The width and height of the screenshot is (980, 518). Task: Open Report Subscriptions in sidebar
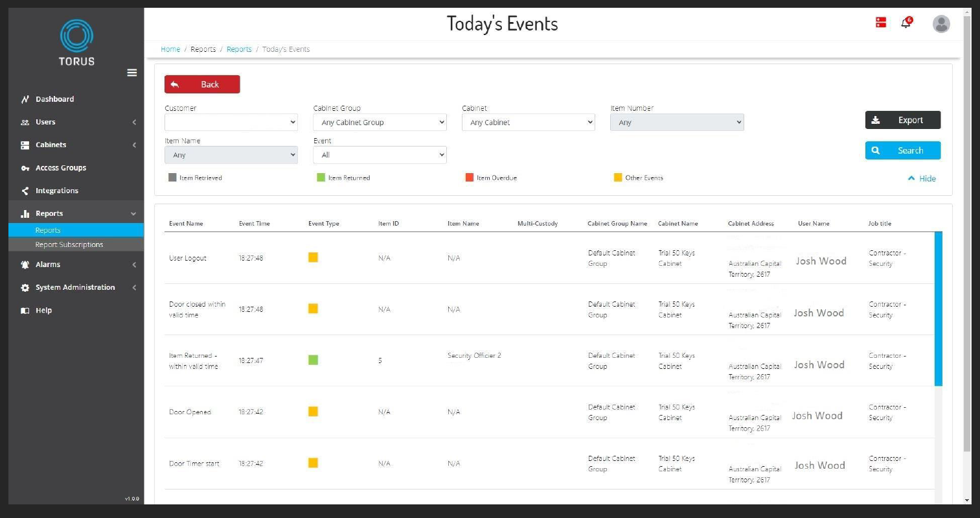(x=69, y=244)
